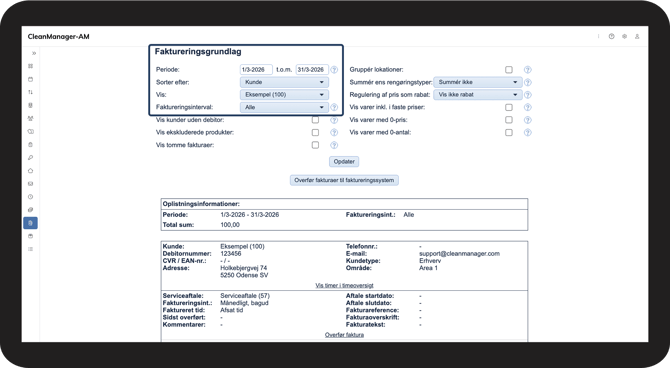The width and height of the screenshot is (670, 368).
Task: Click Overfør fakturaer til faktureringssystem button
Action: [344, 180]
